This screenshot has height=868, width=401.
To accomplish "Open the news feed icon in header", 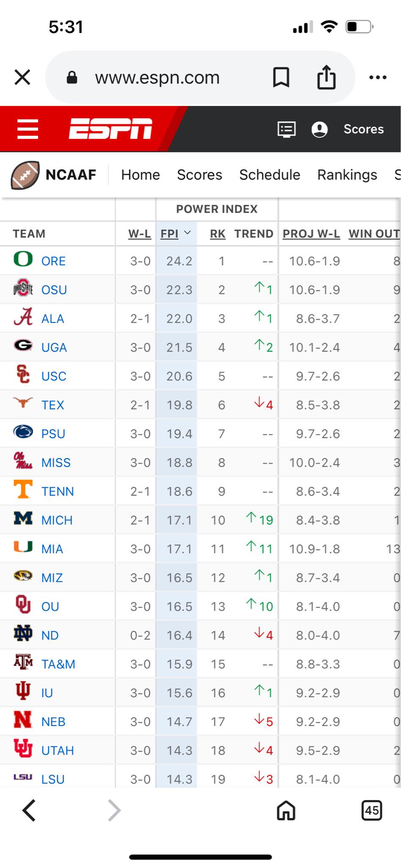I will [286, 129].
